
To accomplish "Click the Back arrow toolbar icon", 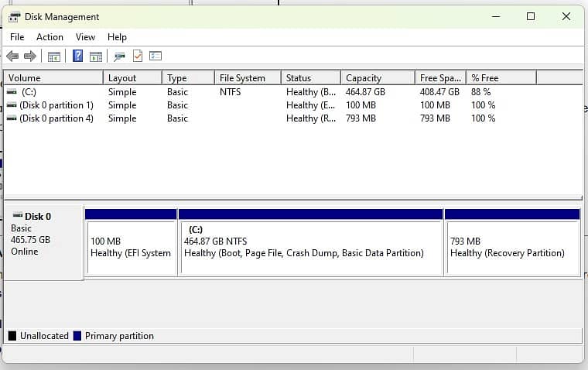I will pyautogui.click(x=12, y=56).
